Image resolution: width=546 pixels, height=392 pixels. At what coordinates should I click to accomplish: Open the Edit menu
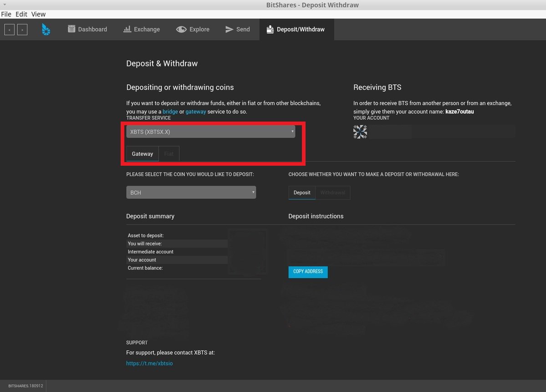pyautogui.click(x=21, y=14)
